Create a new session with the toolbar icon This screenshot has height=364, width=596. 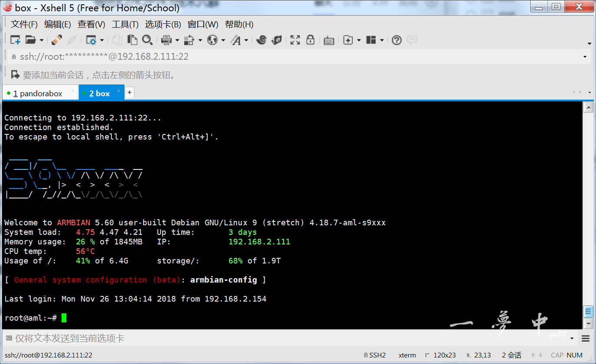pyautogui.click(x=16, y=40)
